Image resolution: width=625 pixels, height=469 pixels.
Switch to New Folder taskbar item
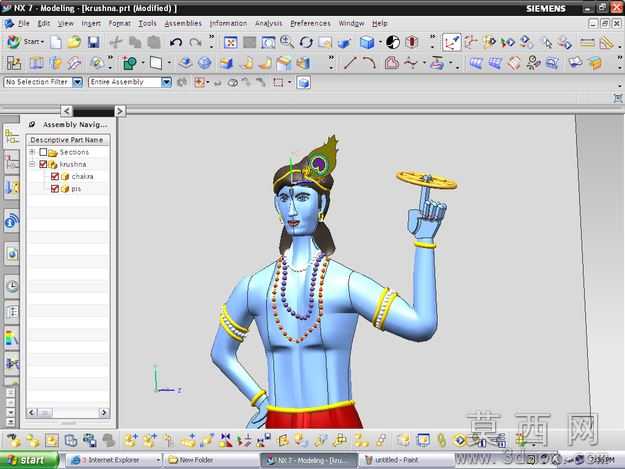[x=210, y=460]
